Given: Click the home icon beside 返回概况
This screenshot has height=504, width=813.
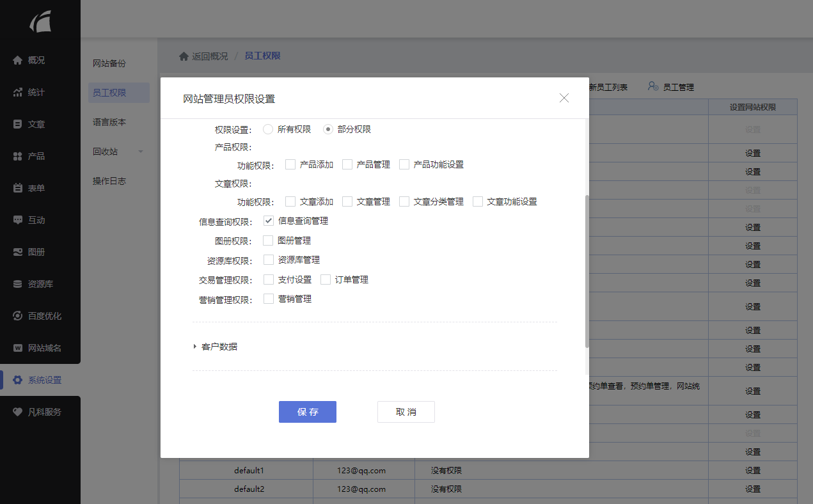Looking at the screenshot, I should pos(184,56).
